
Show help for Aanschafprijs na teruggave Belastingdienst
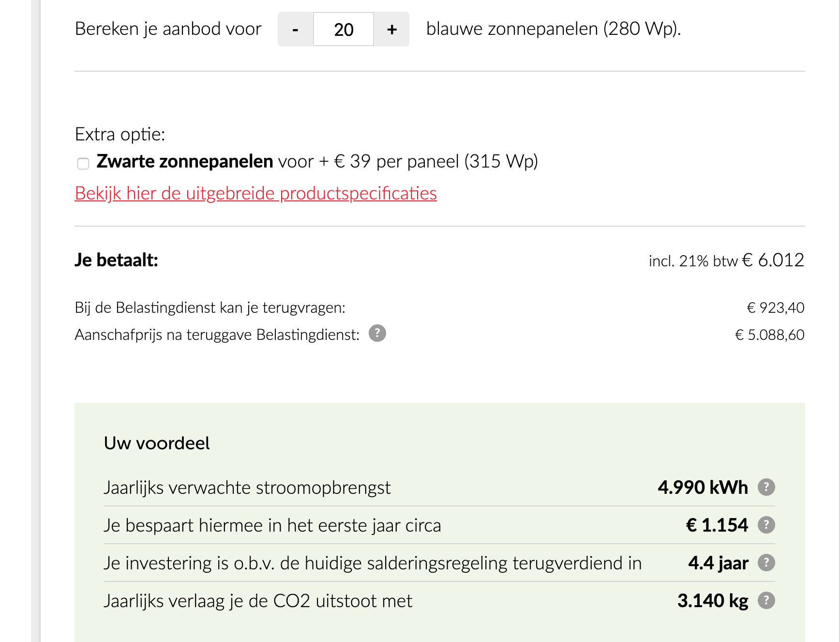coord(377,334)
